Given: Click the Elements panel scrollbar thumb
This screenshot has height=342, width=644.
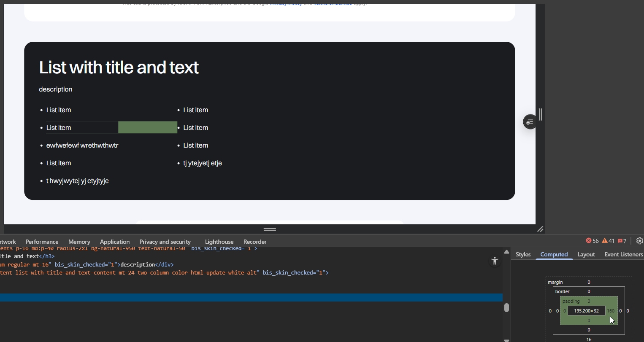Looking at the screenshot, I should (x=506, y=307).
